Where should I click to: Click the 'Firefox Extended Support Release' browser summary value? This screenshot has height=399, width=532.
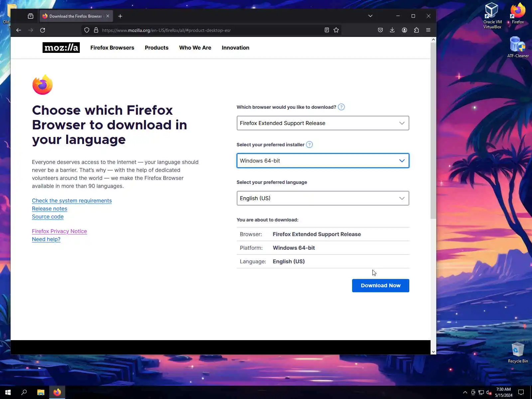pyautogui.click(x=317, y=234)
